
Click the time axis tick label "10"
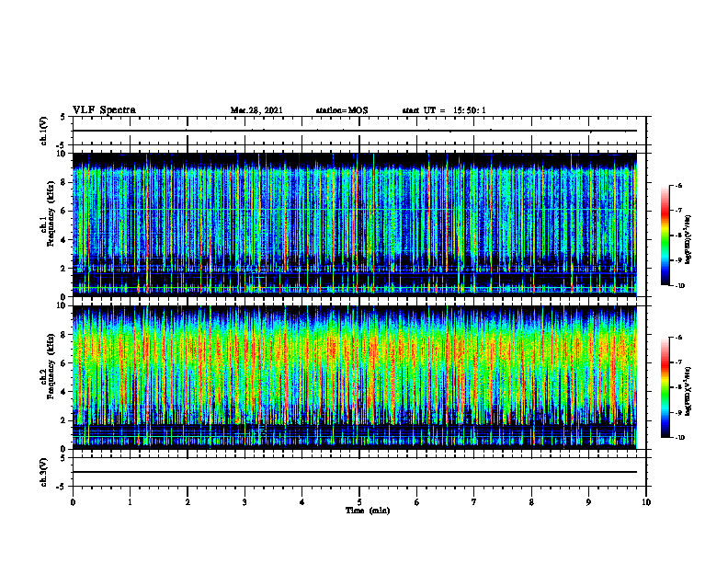tap(646, 502)
